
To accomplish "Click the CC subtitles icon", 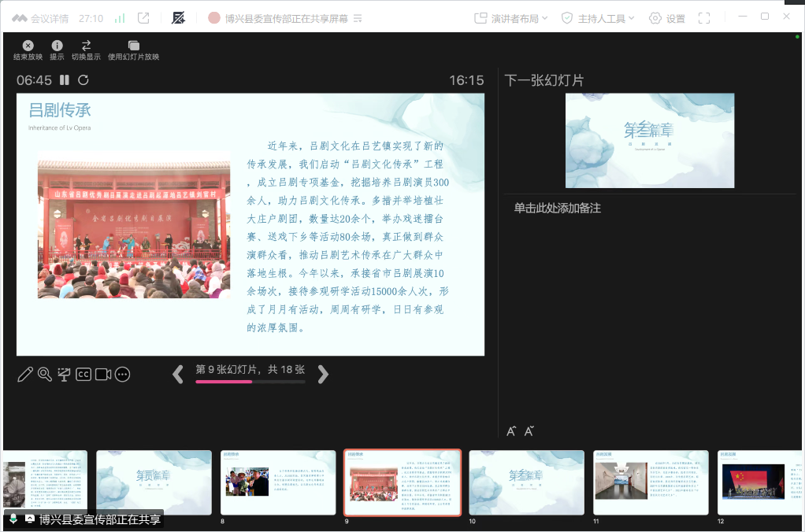I will [x=83, y=375].
